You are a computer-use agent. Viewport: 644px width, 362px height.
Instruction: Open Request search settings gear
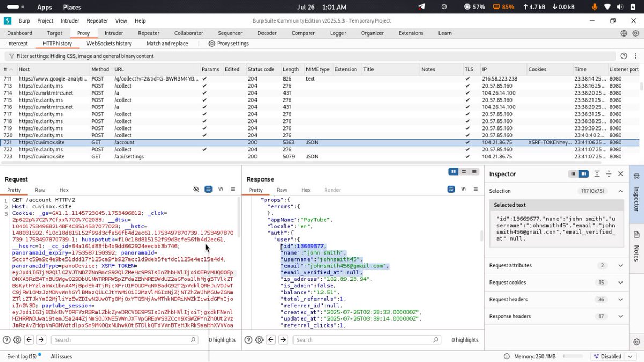[x=17, y=340]
